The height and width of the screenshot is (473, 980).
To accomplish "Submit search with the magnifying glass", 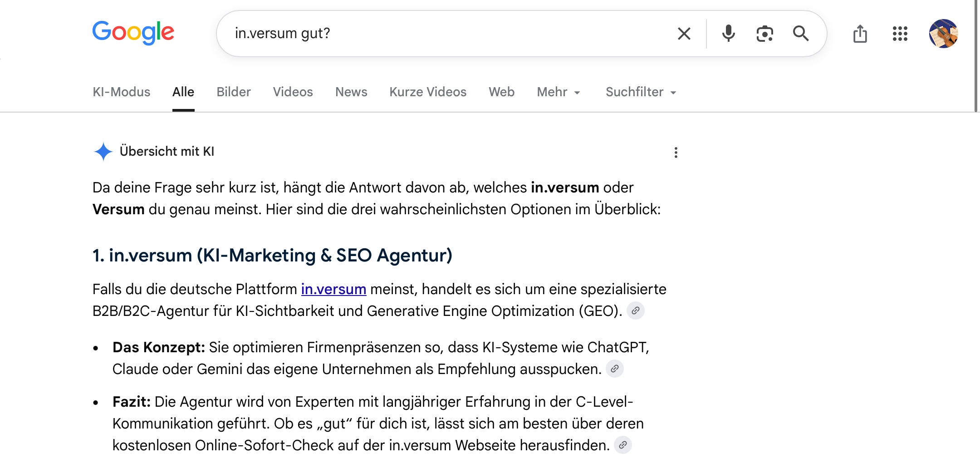I will tap(800, 34).
